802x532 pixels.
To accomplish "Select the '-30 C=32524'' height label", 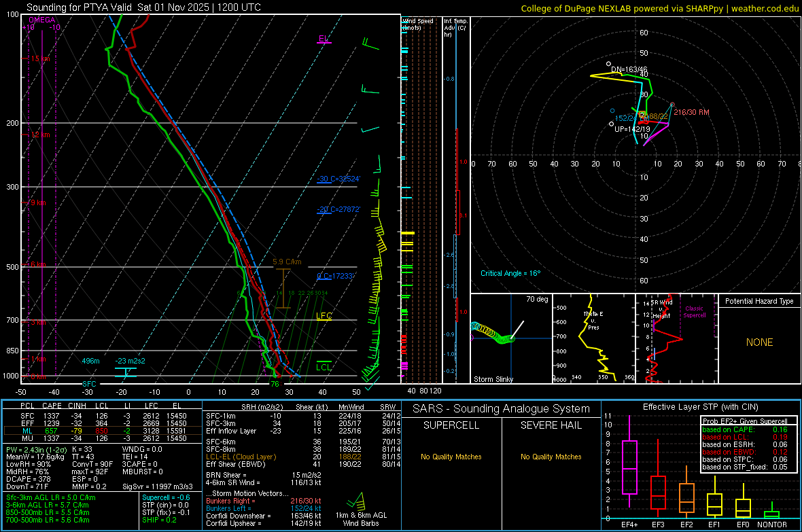I will [338, 179].
